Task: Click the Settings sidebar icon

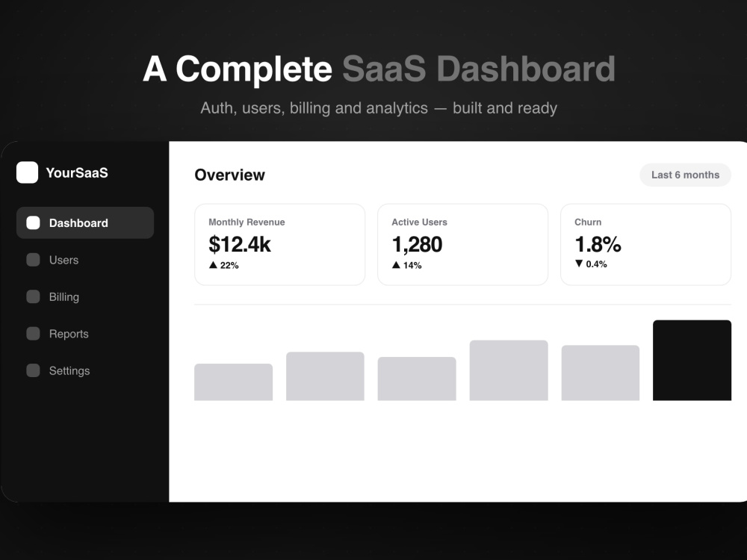Action: pos(33,370)
